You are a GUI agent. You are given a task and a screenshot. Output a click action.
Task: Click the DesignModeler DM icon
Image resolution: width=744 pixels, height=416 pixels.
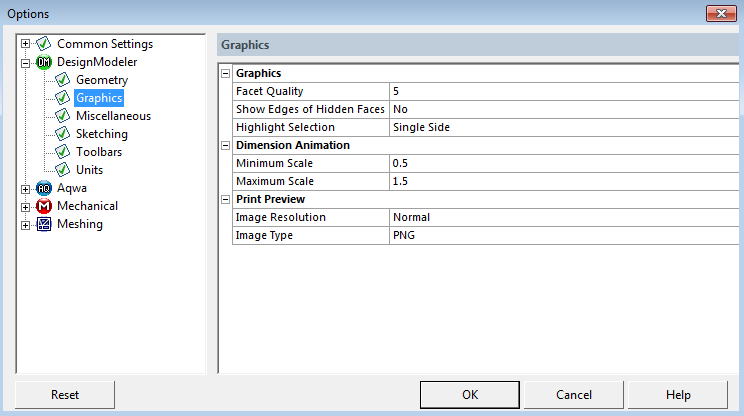click(x=44, y=62)
